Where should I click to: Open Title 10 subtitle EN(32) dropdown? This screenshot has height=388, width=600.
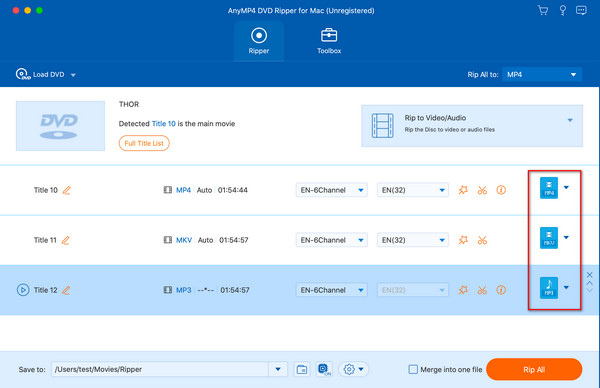pos(412,190)
